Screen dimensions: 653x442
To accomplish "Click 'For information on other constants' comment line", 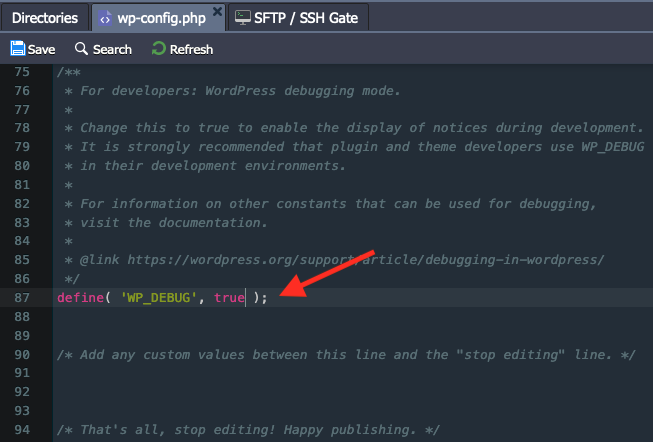I will [338, 204].
